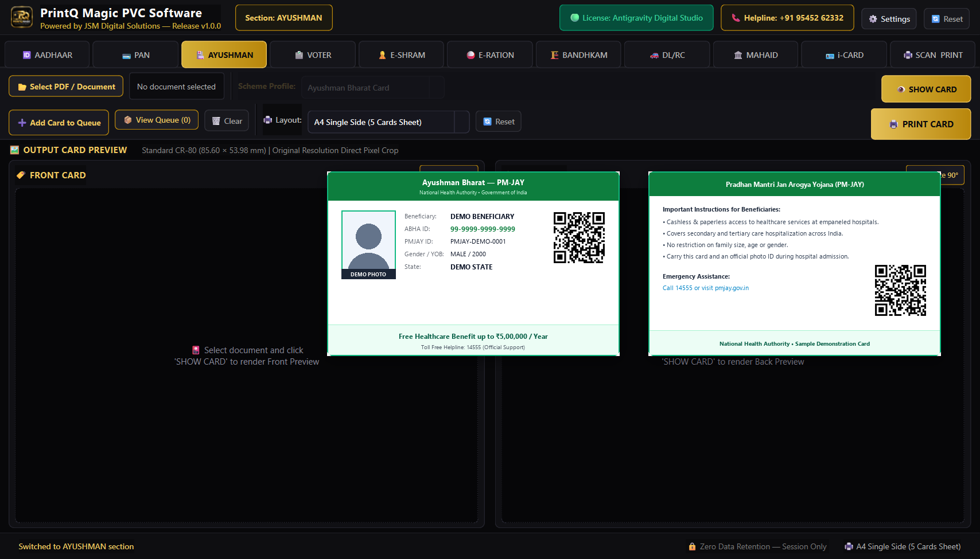Click the OUTPUT CARD PREVIEW picture icon

15,150
